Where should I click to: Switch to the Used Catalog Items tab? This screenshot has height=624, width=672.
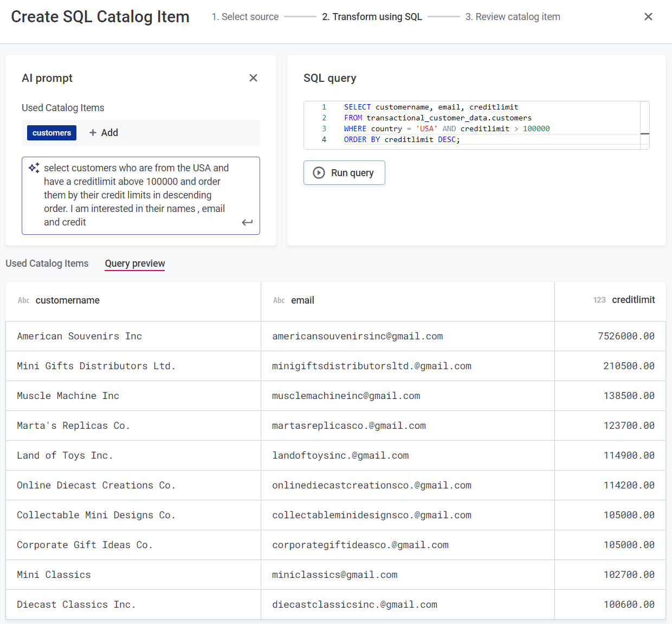click(47, 263)
